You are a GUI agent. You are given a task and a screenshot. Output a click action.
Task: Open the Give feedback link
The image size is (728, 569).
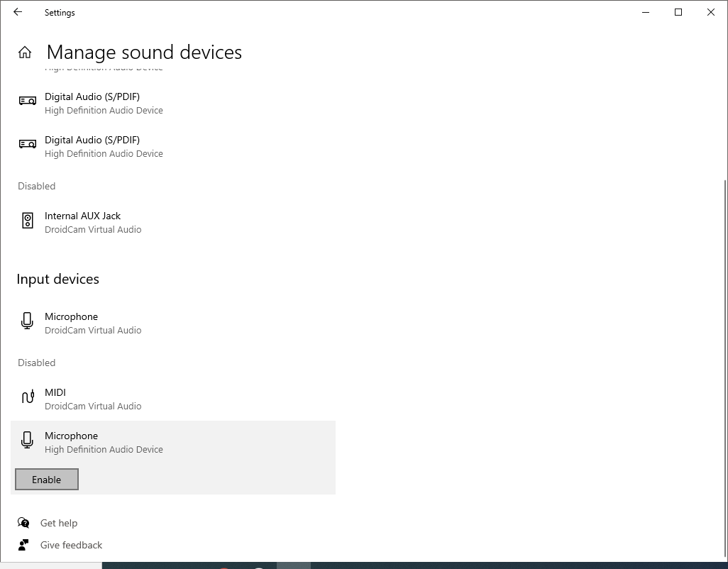(x=71, y=545)
